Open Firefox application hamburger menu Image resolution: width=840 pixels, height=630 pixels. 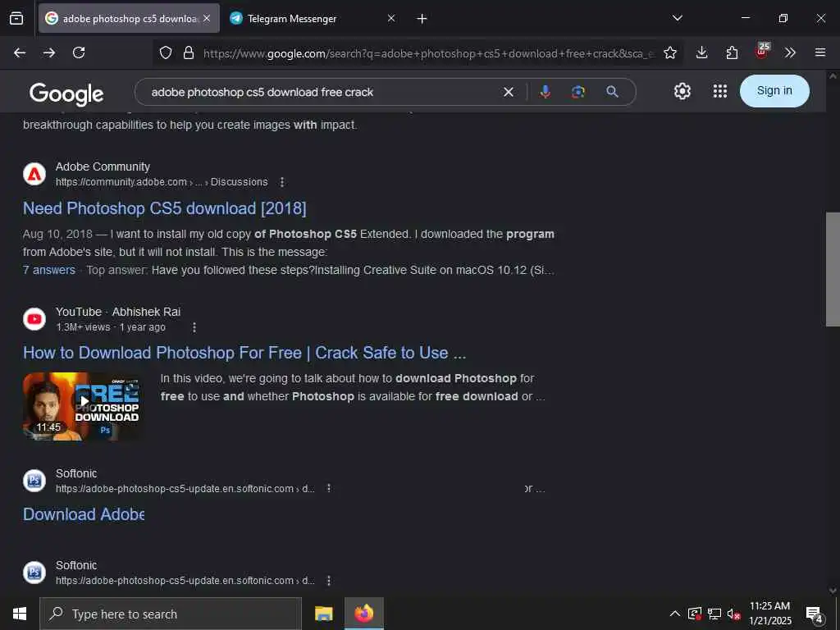point(820,52)
